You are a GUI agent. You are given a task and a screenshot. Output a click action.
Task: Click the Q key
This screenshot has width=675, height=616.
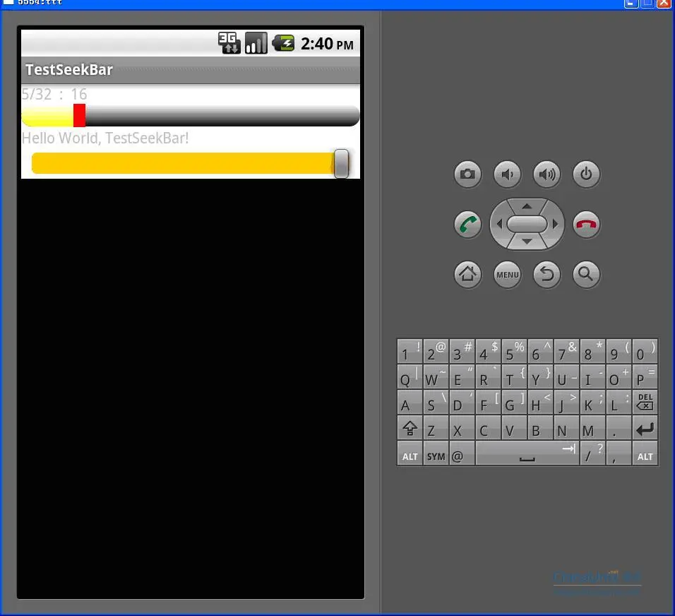tap(410, 377)
